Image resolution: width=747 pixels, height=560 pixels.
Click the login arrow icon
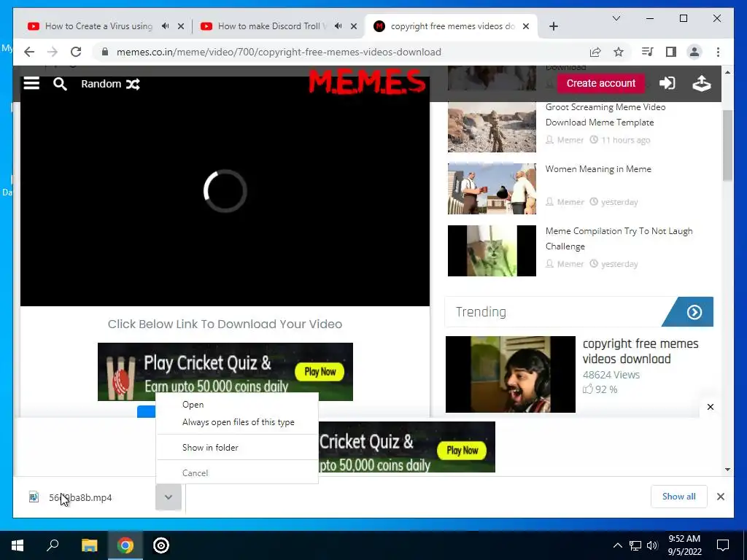pyautogui.click(x=667, y=83)
